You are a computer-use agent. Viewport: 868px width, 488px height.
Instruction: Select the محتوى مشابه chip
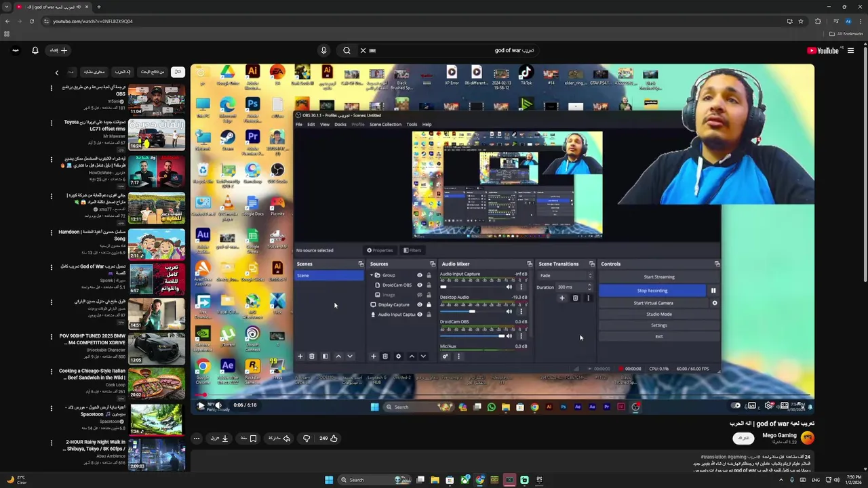tap(94, 72)
